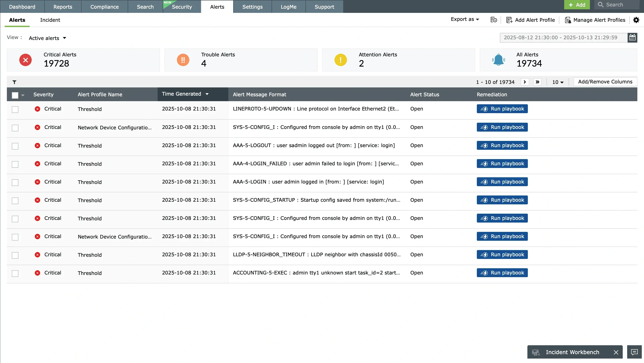Viewport: 644px width, 363px height.
Task: Check the LLDP-5-NEIGHBOR_TIMEOUT alert row checkbox
Action: [x=15, y=255]
